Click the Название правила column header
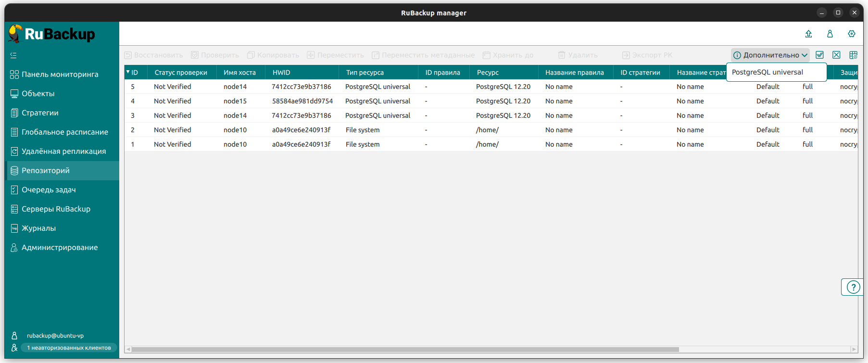Image resolution: width=868 pixels, height=363 pixels. [x=575, y=73]
